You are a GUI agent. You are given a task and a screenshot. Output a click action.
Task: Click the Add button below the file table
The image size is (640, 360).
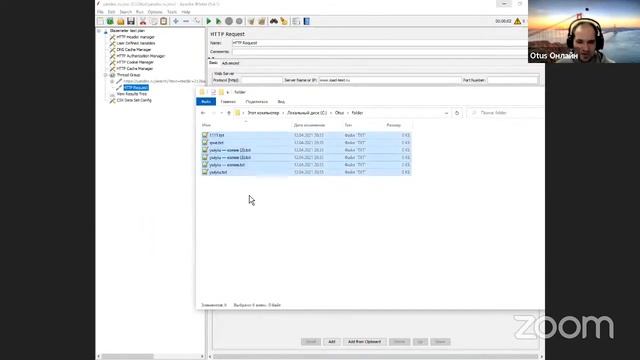tap(332, 342)
